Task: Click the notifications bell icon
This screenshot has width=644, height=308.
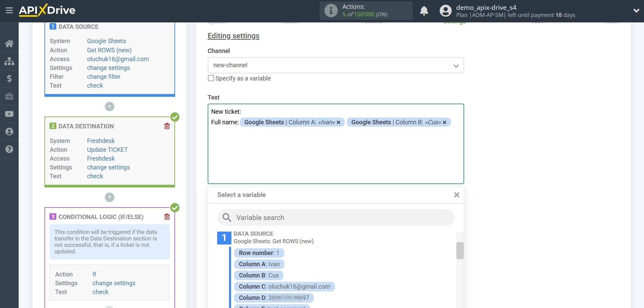Action: pos(424,11)
